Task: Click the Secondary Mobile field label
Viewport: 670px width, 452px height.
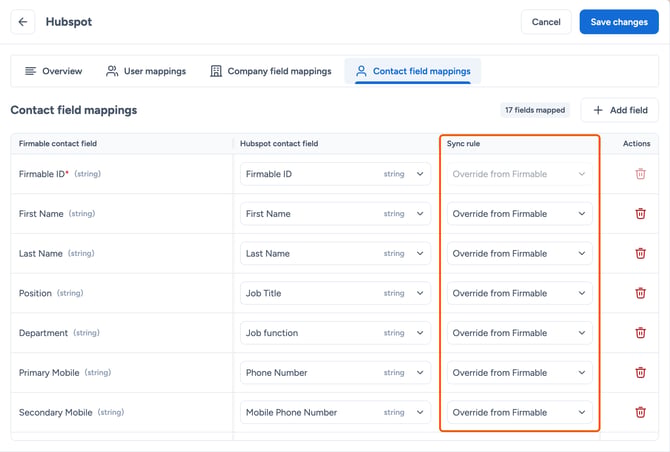Action: click(56, 412)
